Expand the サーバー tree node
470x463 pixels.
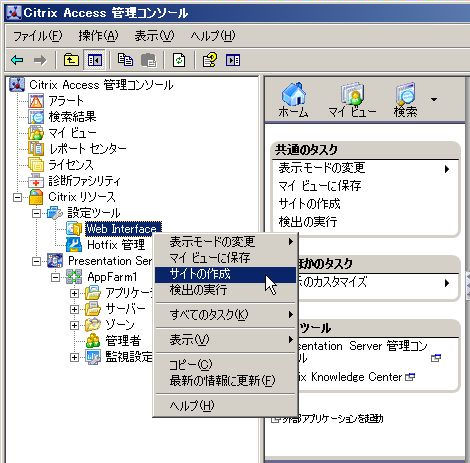(74, 309)
